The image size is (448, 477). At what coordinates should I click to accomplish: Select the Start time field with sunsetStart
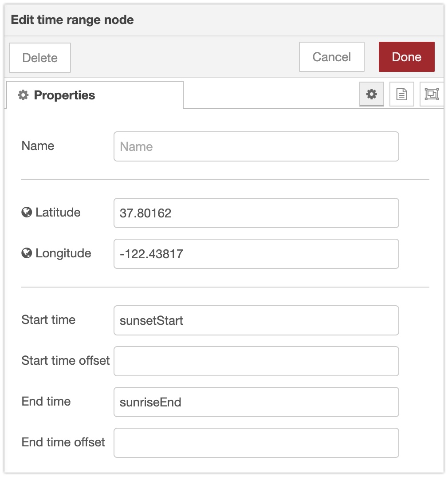pos(256,320)
